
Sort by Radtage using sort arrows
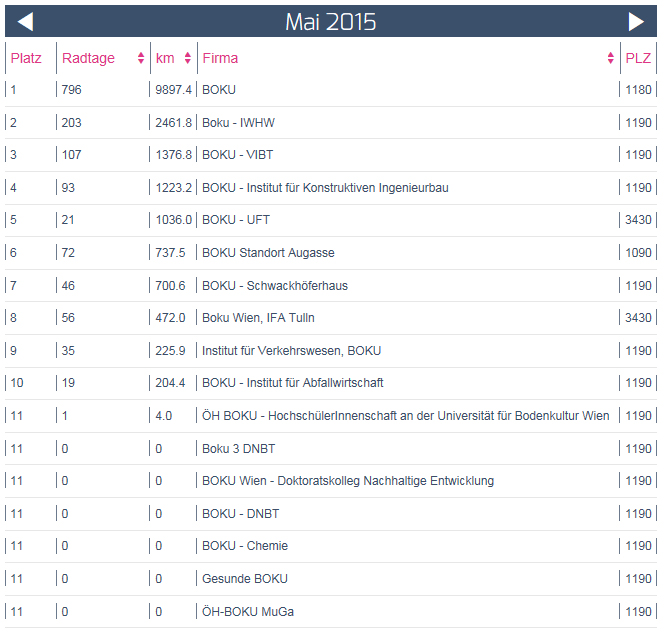[x=141, y=59]
